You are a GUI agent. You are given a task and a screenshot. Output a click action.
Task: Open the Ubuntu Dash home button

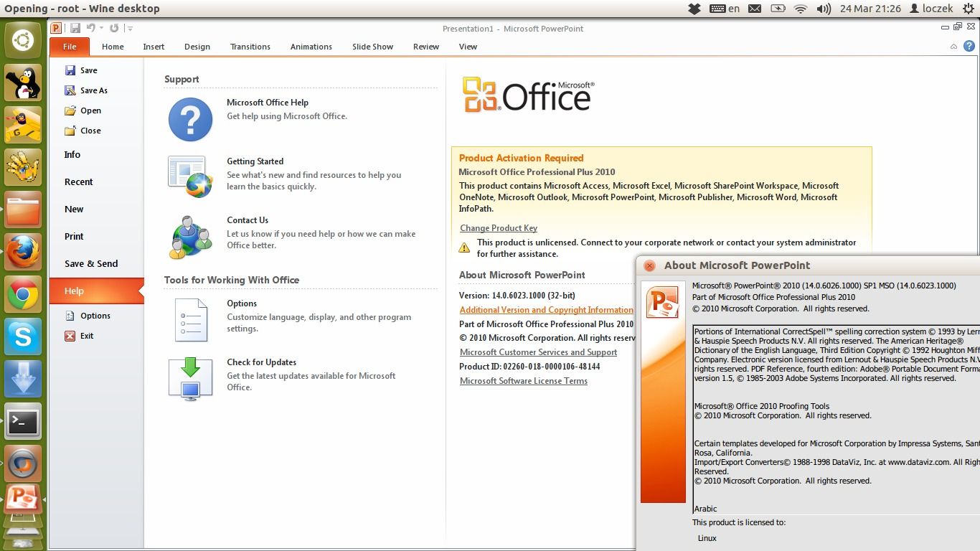pos(23,40)
